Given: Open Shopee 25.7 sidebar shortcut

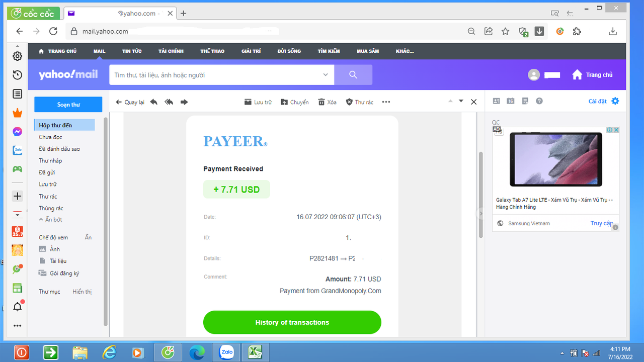Looking at the screenshot, I should coord(17,232).
